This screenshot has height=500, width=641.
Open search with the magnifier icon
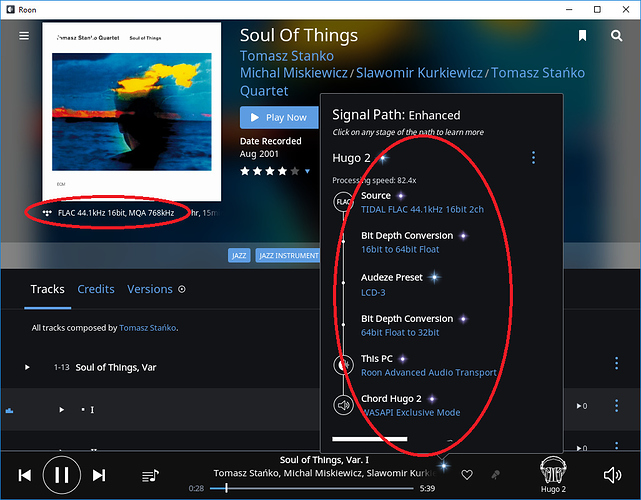click(x=616, y=36)
